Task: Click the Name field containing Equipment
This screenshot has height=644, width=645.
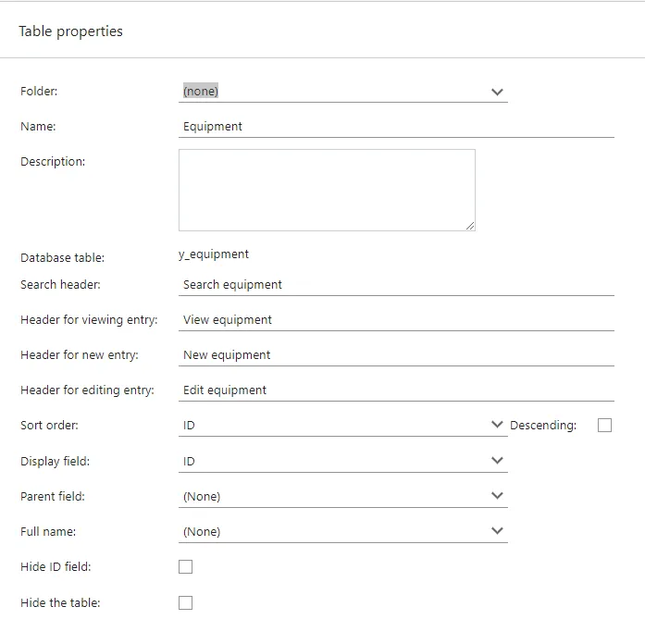Action: [396, 127]
